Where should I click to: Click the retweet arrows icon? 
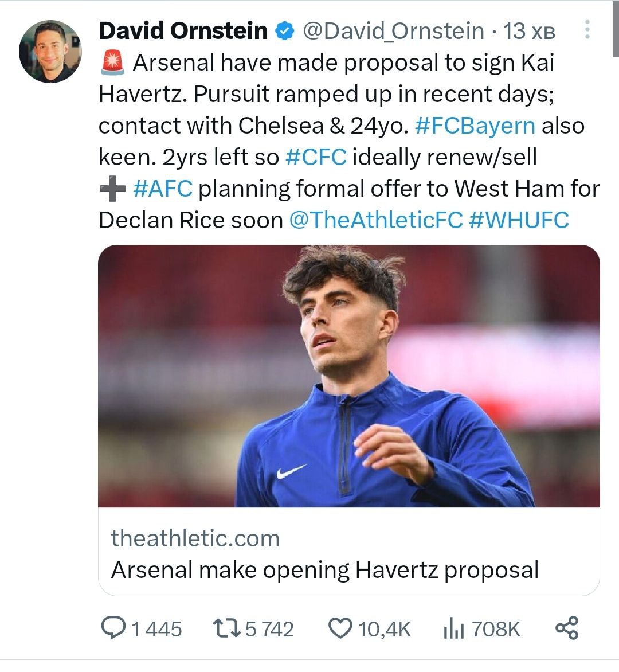(225, 628)
